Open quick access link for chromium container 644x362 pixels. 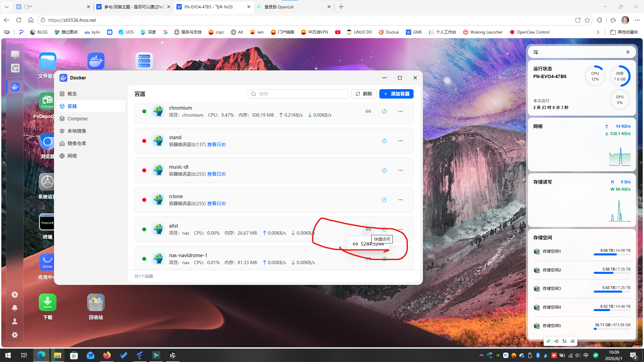coord(368,111)
